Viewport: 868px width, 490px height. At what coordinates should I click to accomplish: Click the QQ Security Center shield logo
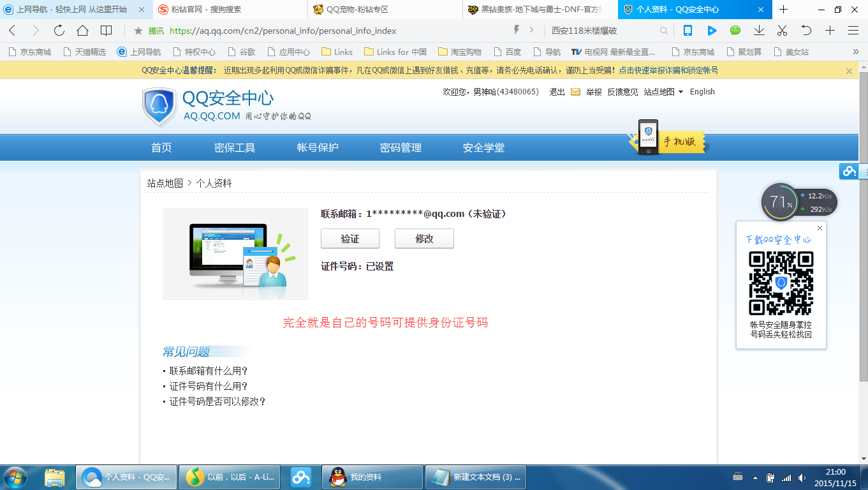pyautogui.click(x=159, y=107)
